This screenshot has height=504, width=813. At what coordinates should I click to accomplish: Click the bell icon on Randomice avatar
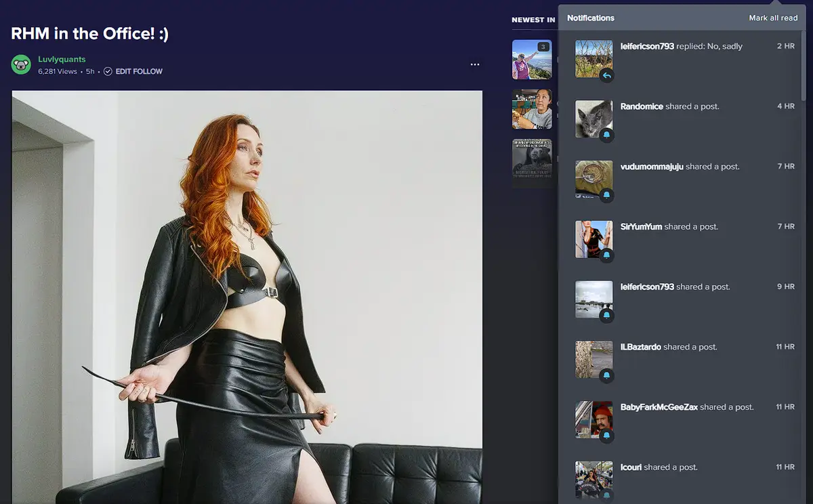click(606, 135)
